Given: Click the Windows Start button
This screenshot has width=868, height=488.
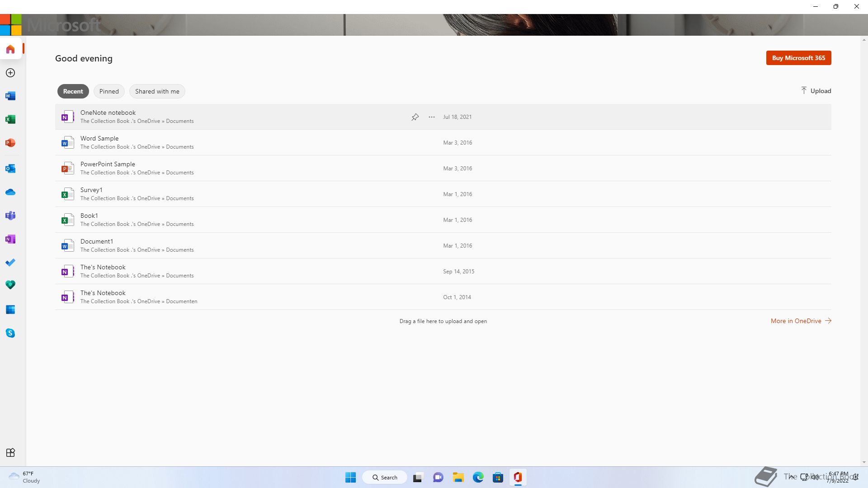Looking at the screenshot, I should pyautogui.click(x=350, y=477).
